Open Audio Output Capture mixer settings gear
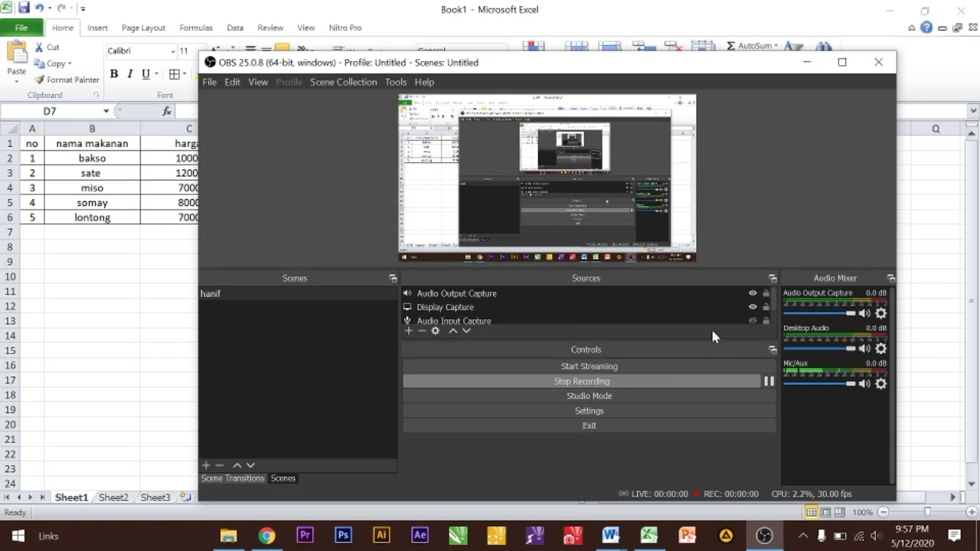 pyautogui.click(x=880, y=313)
